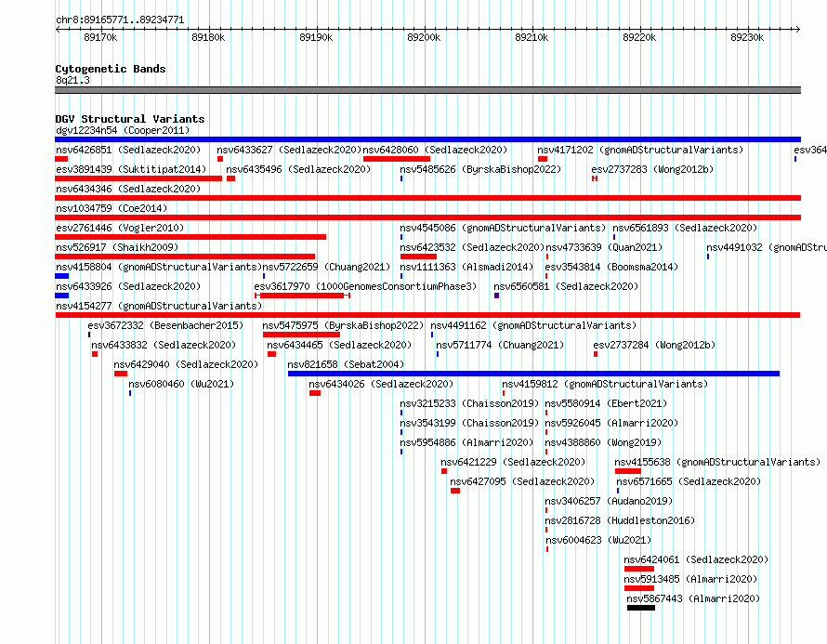The image size is (827, 644).
Task: Open esv3672332 (Besenbacher2015) variant
Action: click(165, 325)
